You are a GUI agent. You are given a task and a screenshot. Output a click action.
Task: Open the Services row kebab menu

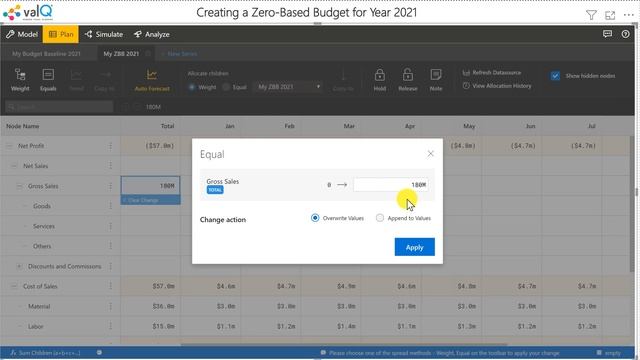[x=110, y=226]
